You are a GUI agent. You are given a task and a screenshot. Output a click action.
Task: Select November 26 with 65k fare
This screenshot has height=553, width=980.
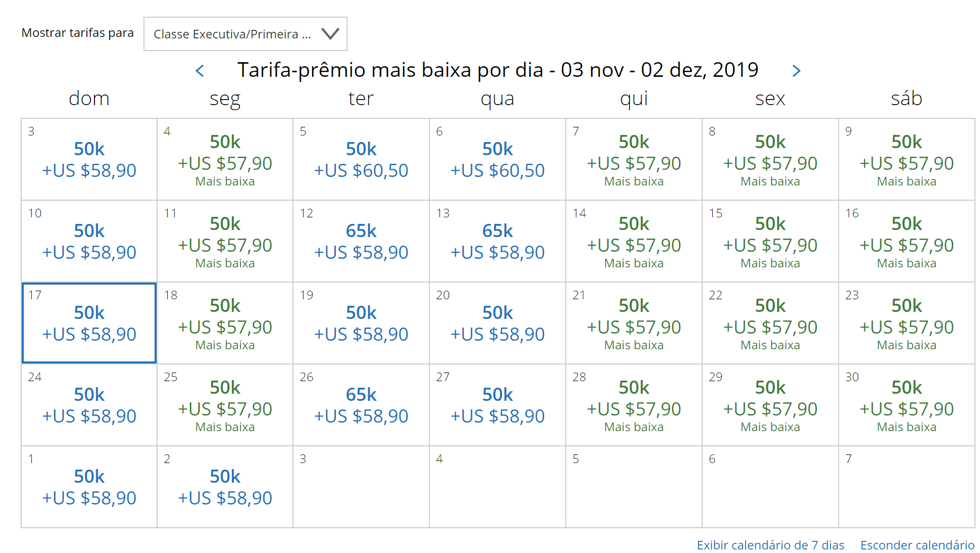click(x=361, y=405)
